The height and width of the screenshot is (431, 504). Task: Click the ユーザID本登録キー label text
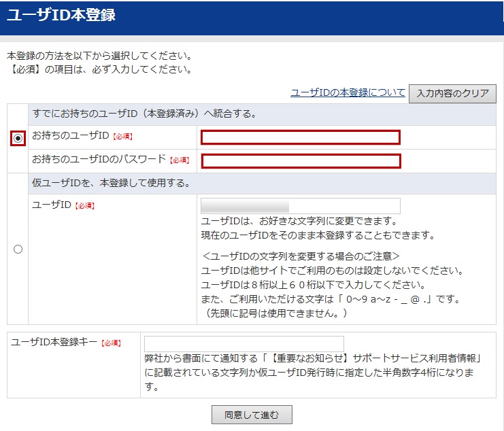click(54, 343)
